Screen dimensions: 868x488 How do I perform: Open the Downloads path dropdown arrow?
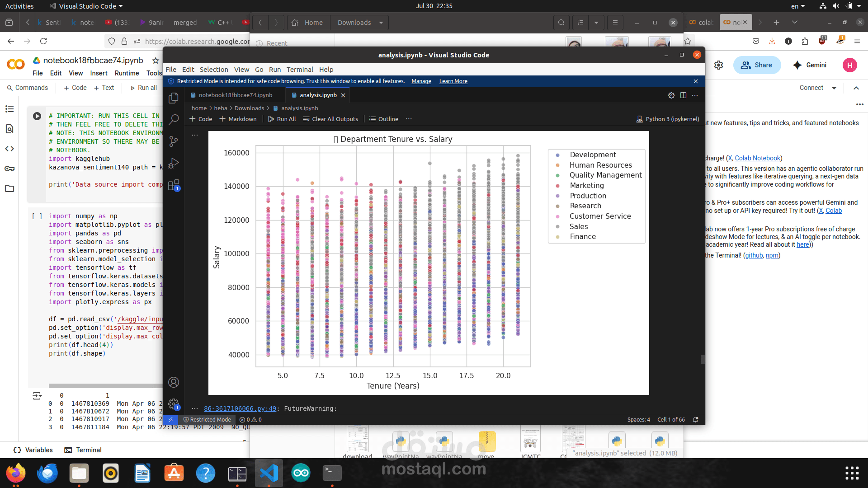(x=381, y=23)
